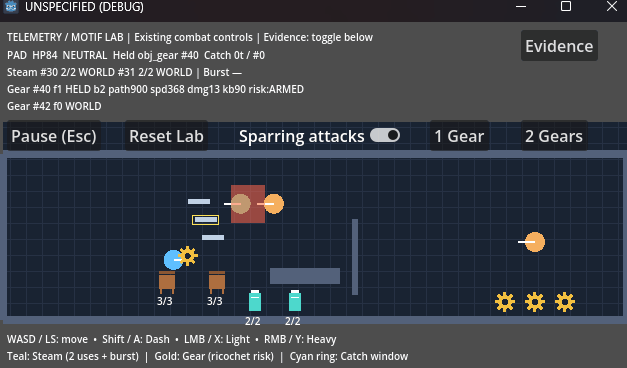
Task: Click the Evidence button
Action: coord(559,46)
